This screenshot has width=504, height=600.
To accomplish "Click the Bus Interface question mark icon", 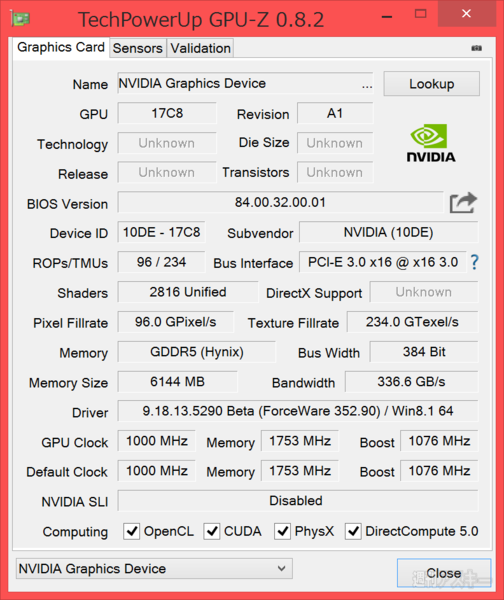I will point(475,262).
